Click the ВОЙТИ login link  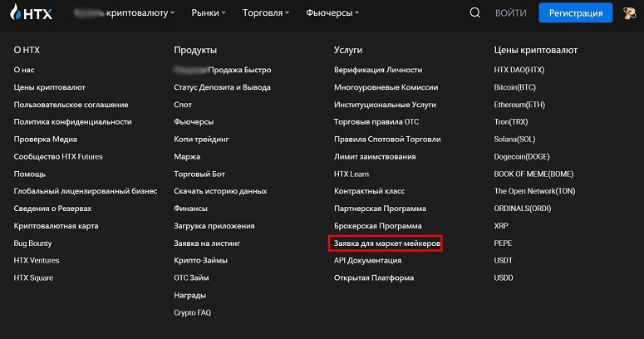pyautogui.click(x=510, y=13)
